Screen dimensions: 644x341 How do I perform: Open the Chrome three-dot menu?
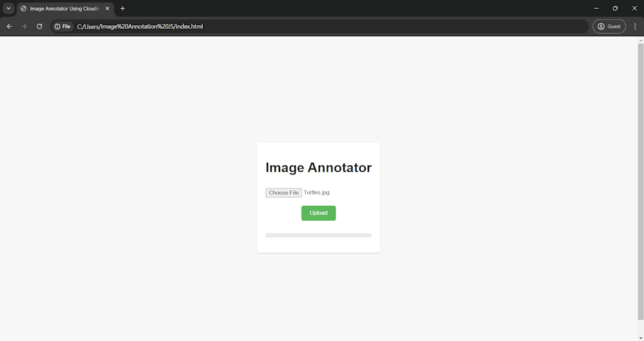pyautogui.click(x=635, y=26)
